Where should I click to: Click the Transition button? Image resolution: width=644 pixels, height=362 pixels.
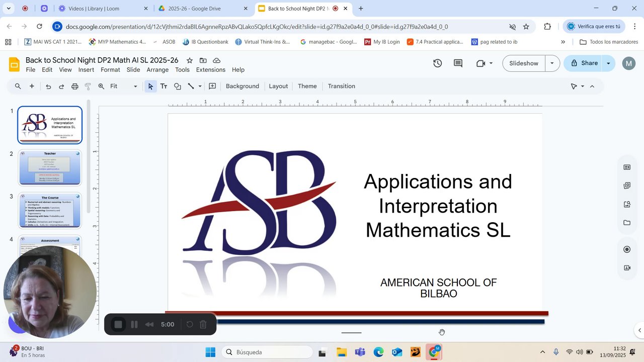tap(342, 86)
